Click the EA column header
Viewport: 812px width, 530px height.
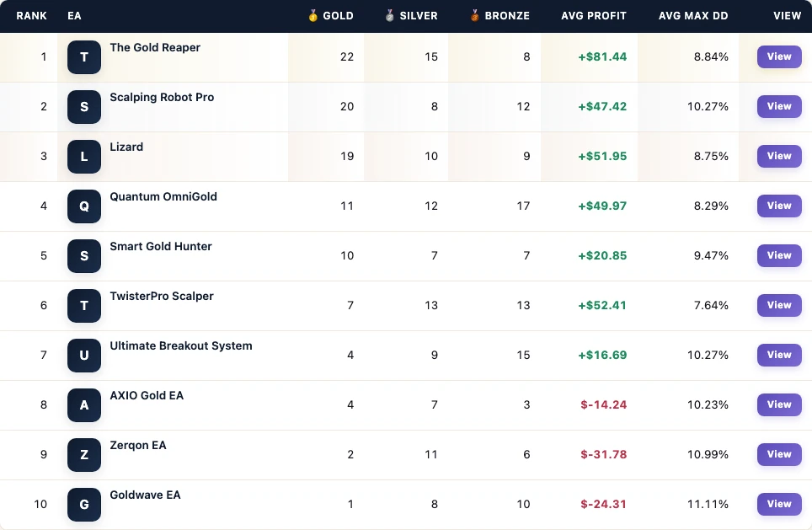click(74, 15)
